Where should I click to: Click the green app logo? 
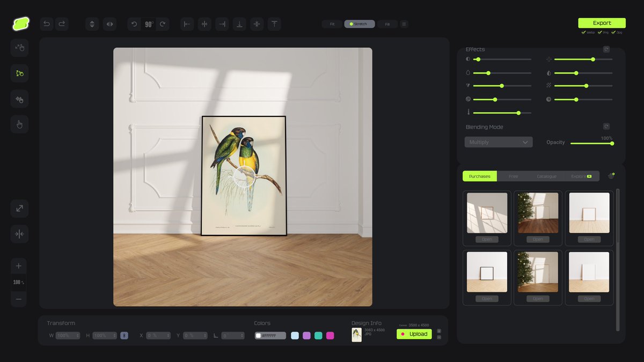pos(21,24)
